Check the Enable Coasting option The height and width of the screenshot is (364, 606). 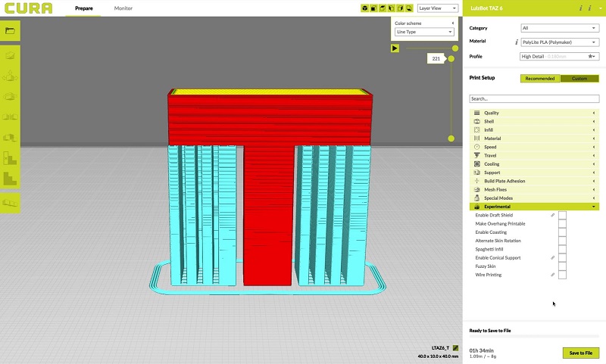(562, 232)
